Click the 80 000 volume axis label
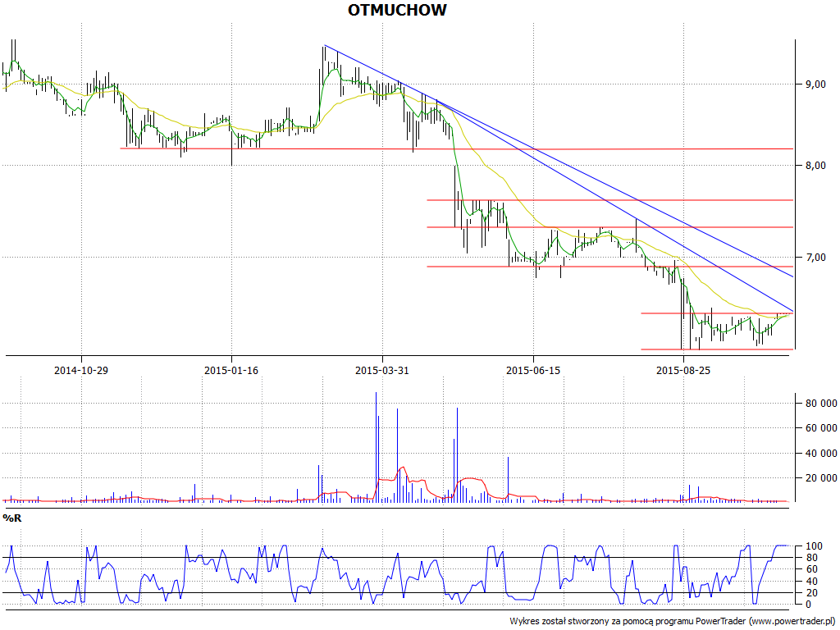Image resolution: width=840 pixels, height=630 pixels. (819, 404)
